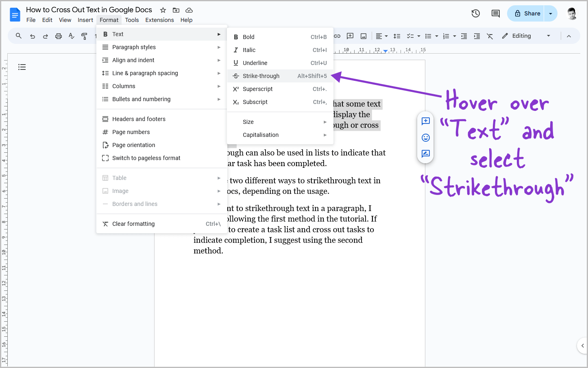Click the move to folder icon
This screenshot has width=588, height=368.
pos(176,10)
